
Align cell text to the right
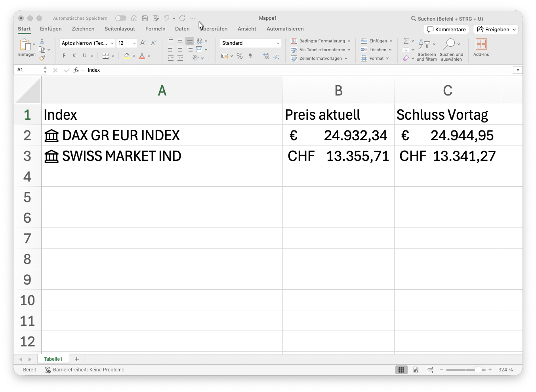(190, 49)
